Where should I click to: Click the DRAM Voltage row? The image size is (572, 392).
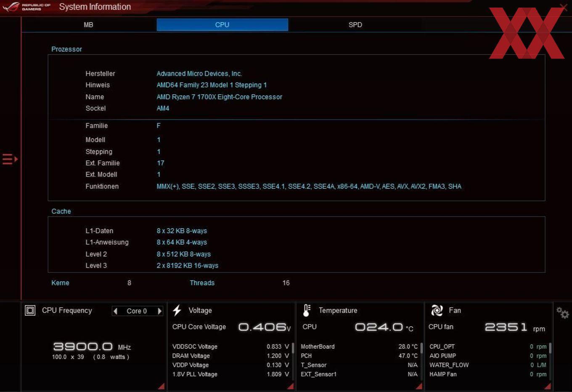230,356
